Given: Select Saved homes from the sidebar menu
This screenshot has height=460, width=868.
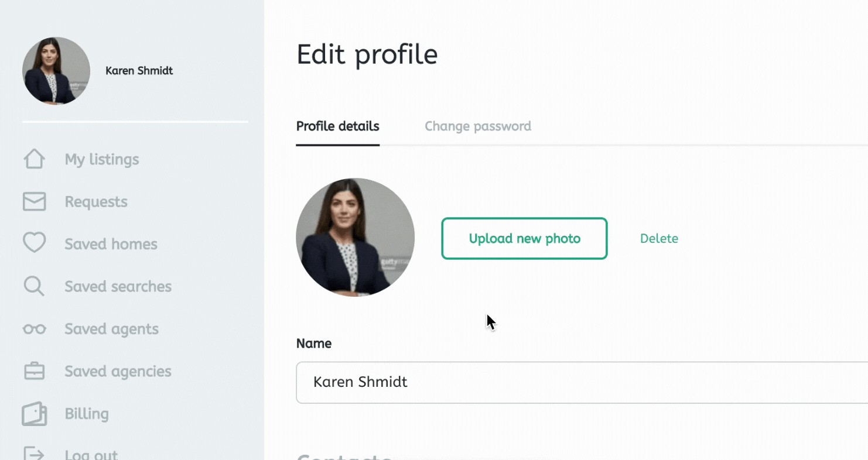Looking at the screenshot, I should click(111, 243).
